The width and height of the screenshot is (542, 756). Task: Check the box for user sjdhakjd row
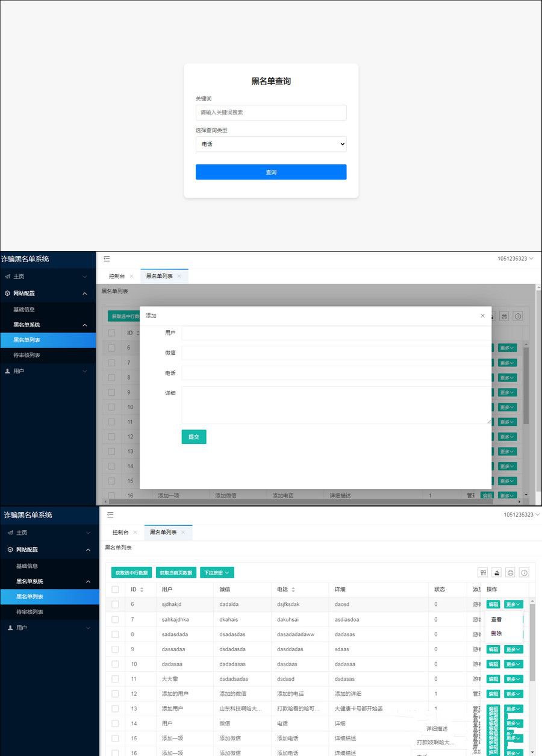[115, 604]
